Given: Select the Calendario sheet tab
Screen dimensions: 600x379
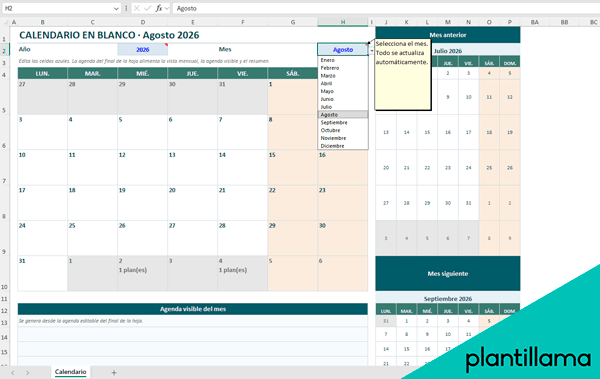Looking at the screenshot, I should click(70, 372).
